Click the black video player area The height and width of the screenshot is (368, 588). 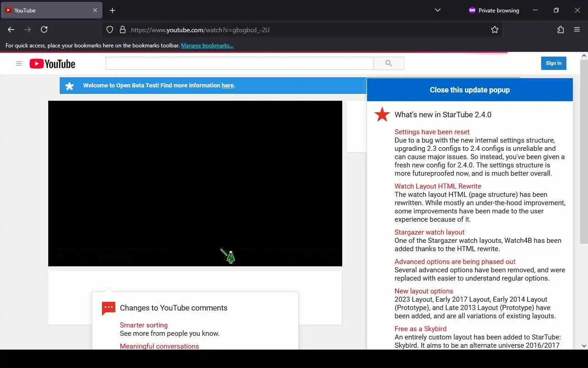[x=195, y=184]
